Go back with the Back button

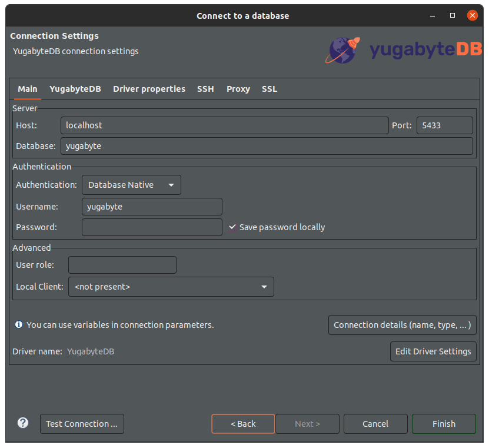tap(243, 424)
